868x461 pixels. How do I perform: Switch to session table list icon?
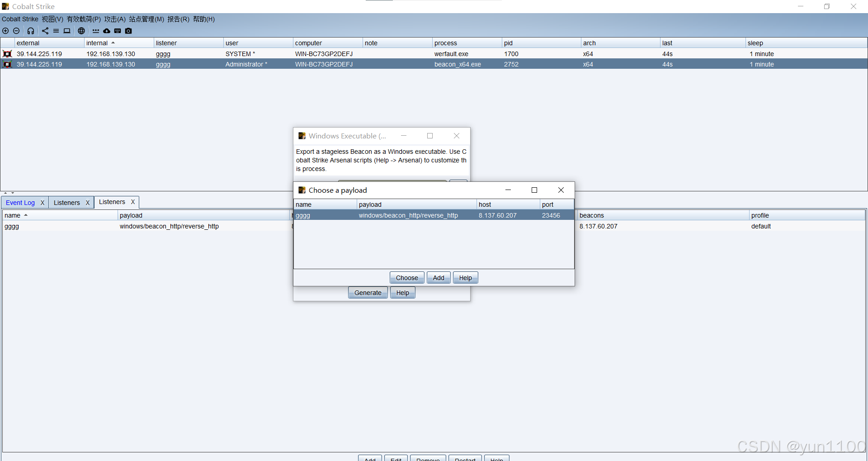tap(56, 31)
